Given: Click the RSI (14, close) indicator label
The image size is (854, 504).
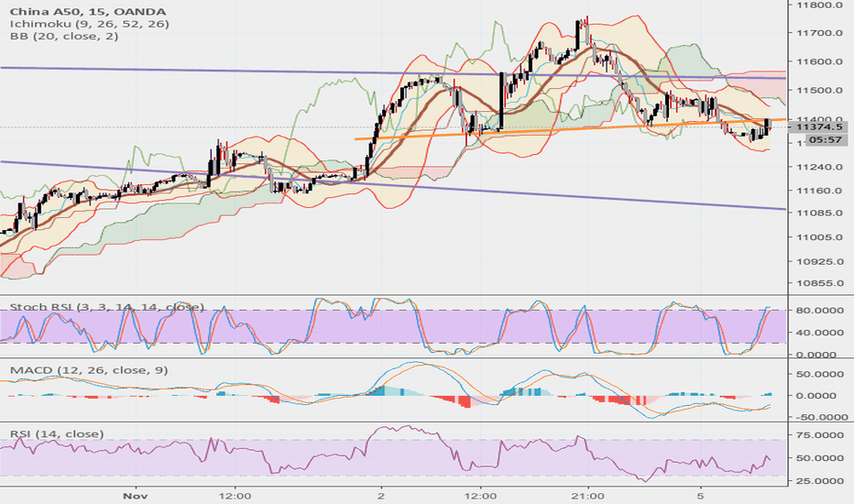Looking at the screenshot, I should [x=57, y=433].
